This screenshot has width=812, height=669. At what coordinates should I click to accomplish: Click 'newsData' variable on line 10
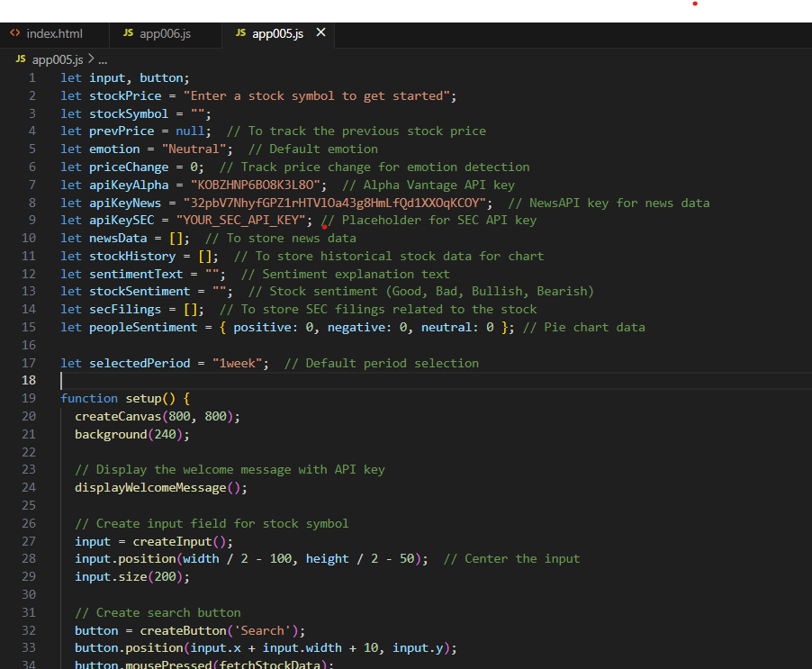[x=118, y=239]
